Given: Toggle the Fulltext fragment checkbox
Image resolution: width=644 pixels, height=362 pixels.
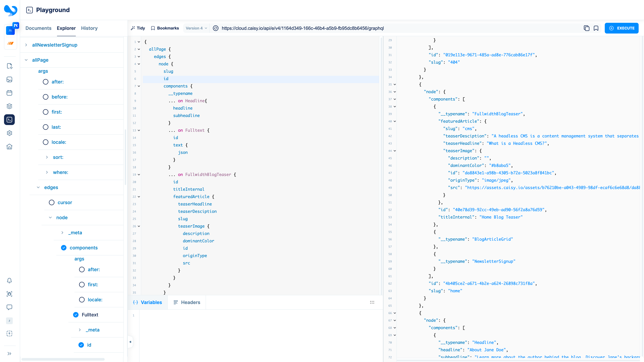Looking at the screenshot, I should (76, 315).
